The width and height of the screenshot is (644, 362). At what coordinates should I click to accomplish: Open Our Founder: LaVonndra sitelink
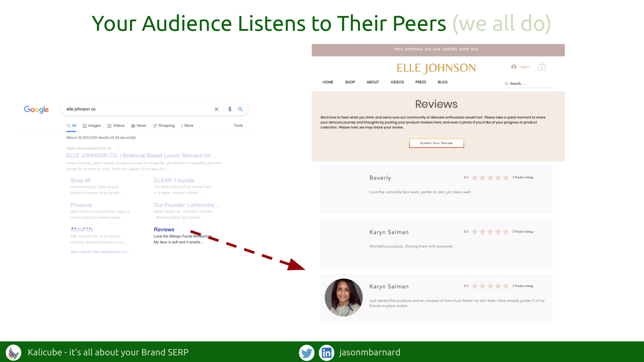[187, 205]
